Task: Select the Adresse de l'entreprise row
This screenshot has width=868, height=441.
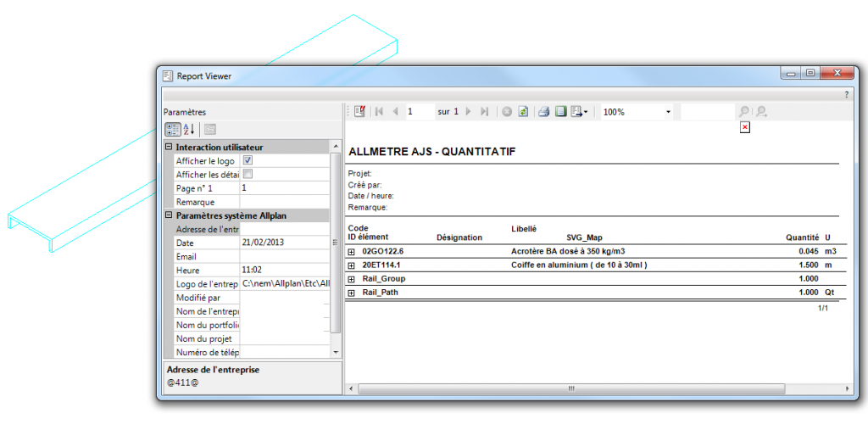Action: coord(252,229)
